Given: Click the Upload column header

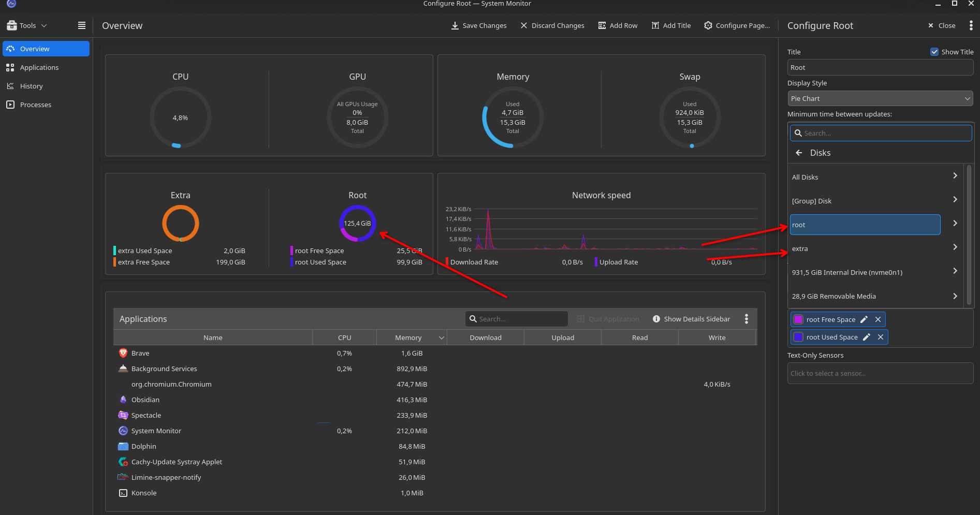Looking at the screenshot, I should [563, 337].
